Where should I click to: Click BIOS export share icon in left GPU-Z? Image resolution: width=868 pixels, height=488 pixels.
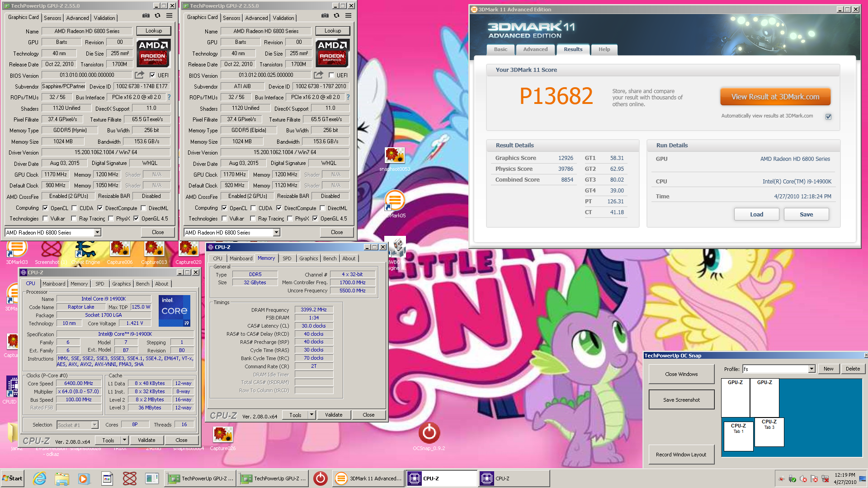pos(139,75)
